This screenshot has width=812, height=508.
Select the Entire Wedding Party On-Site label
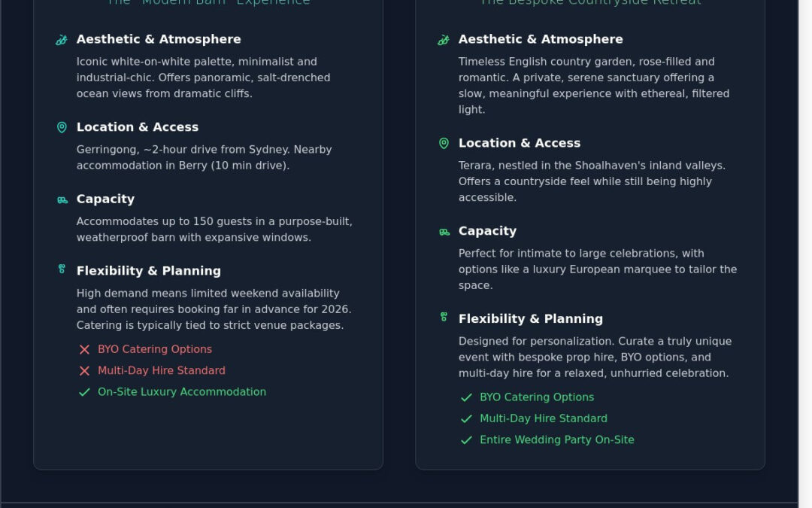pos(556,440)
